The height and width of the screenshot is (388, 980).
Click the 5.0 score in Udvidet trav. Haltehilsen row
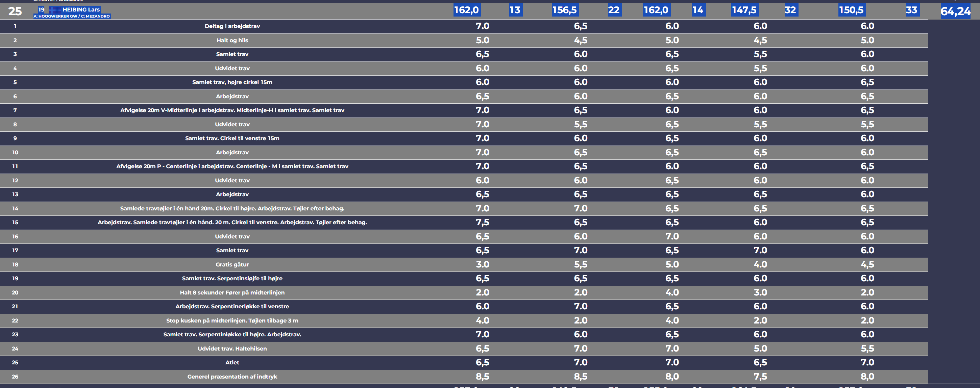pos(760,348)
